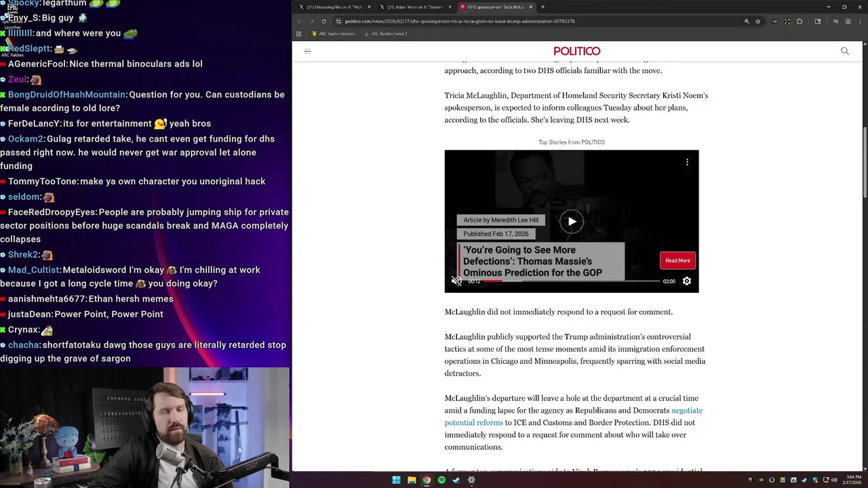The height and width of the screenshot is (488, 868).
Task: View site information icon in address bar
Action: coord(338,21)
